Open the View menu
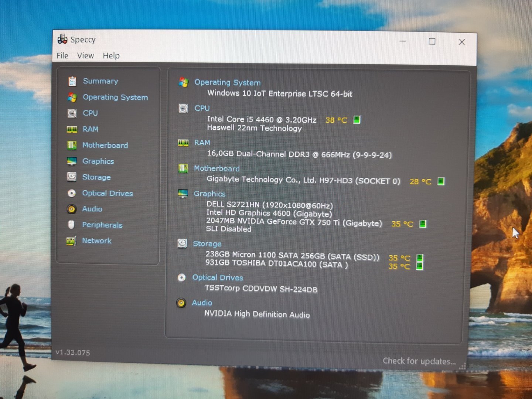The image size is (532, 399). [x=85, y=55]
